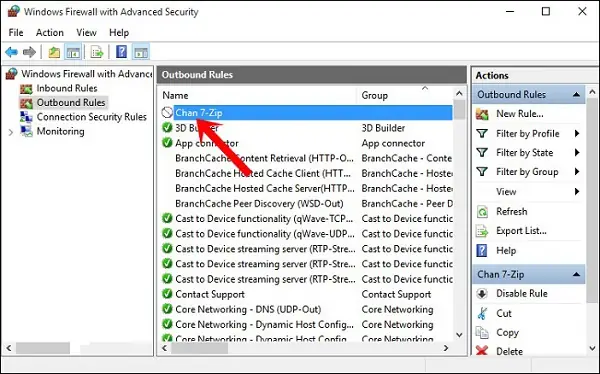The height and width of the screenshot is (374, 600).
Task: Open the File menu
Action: pyautogui.click(x=16, y=33)
